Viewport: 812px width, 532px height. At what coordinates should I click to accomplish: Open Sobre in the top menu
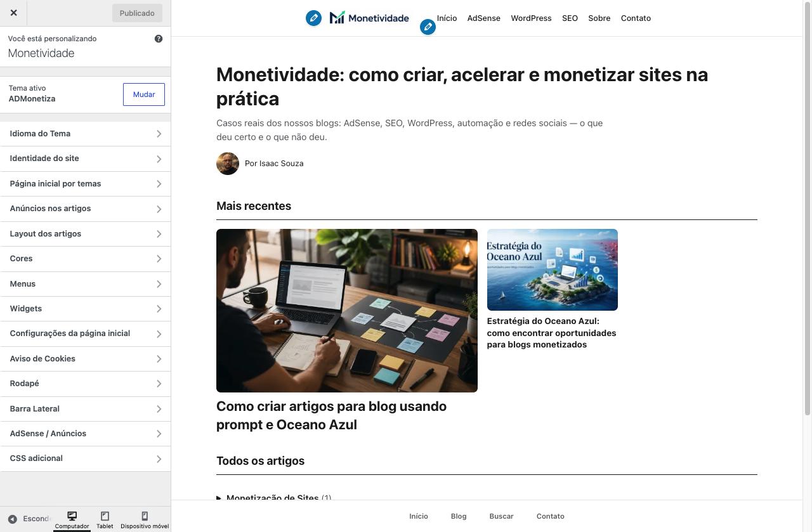pyautogui.click(x=599, y=18)
